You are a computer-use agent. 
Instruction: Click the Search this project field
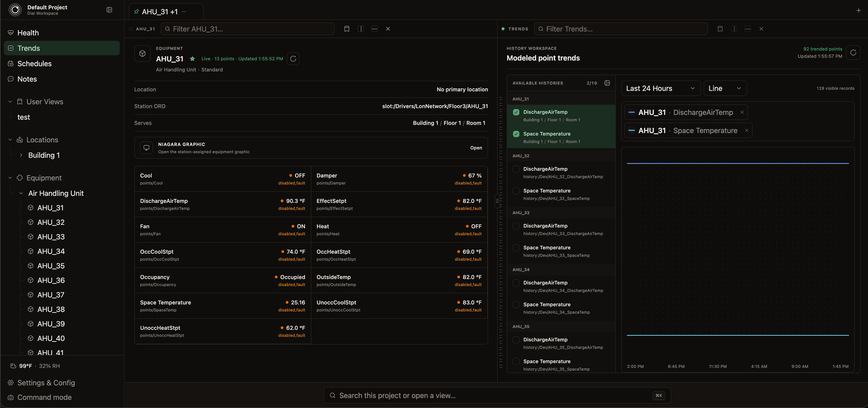pyautogui.click(x=497, y=396)
